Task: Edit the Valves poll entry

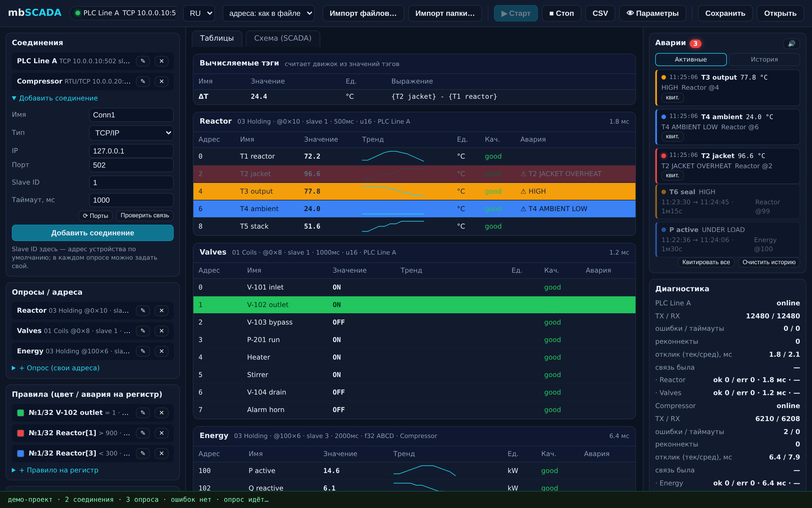Action: coord(143,331)
